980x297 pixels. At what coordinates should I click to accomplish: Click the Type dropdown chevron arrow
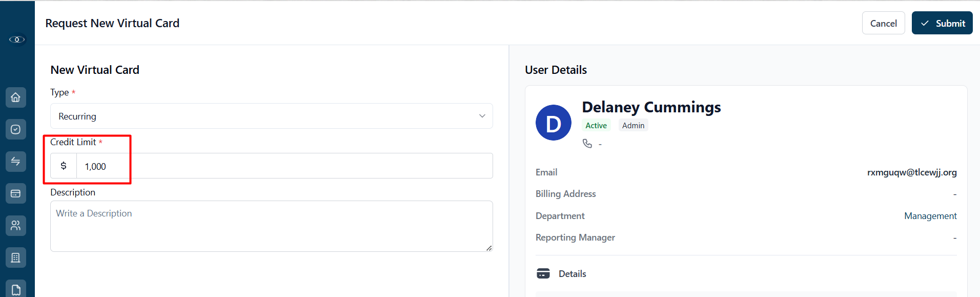(x=482, y=116)
